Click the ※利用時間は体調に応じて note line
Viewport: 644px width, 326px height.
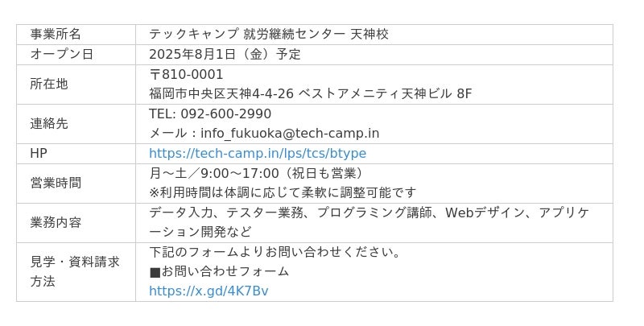coord(283,192)
